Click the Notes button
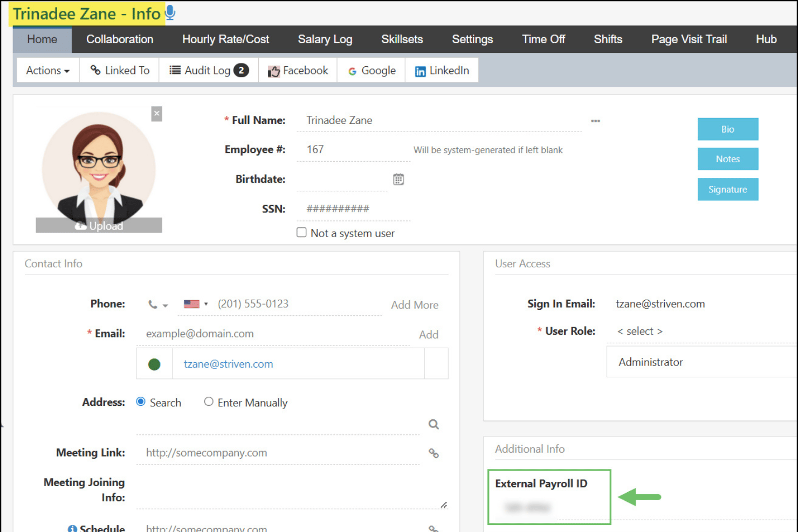 [x=728, y=159]
